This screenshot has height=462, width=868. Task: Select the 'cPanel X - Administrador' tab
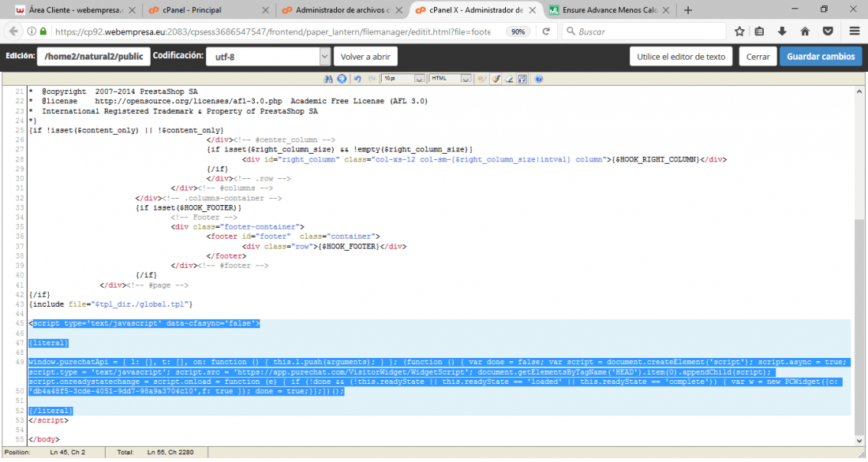pyautogui.click(x=476, y=10)
